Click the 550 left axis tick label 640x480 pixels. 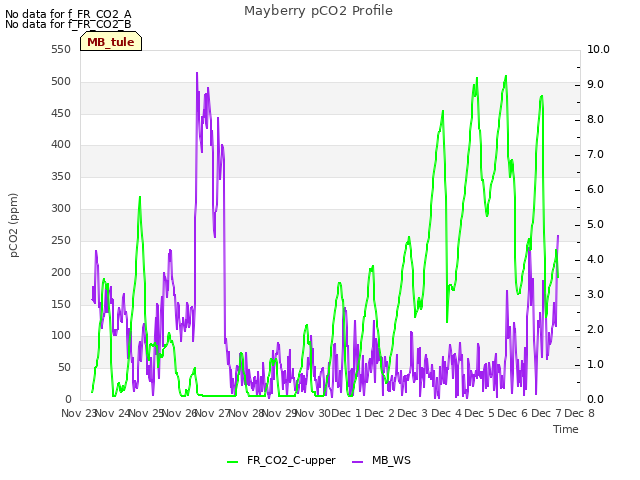coord(61,50)
